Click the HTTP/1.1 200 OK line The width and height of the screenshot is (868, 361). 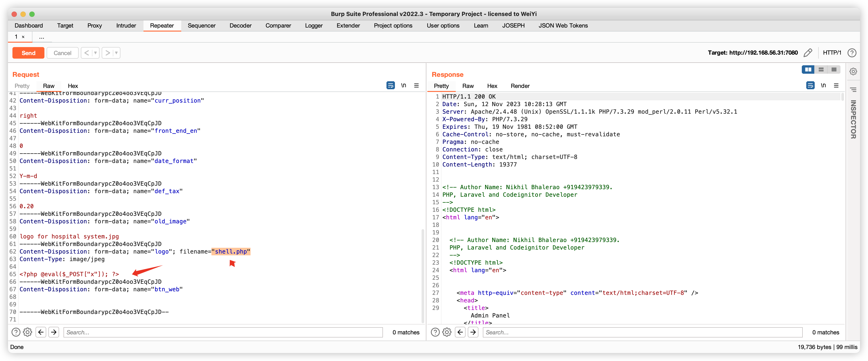coord(469,97)
